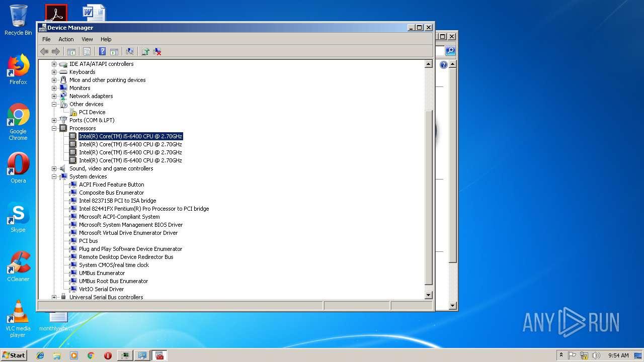Click the Start button
Screen dimensions: 644x362
click(x=14, y=355)
